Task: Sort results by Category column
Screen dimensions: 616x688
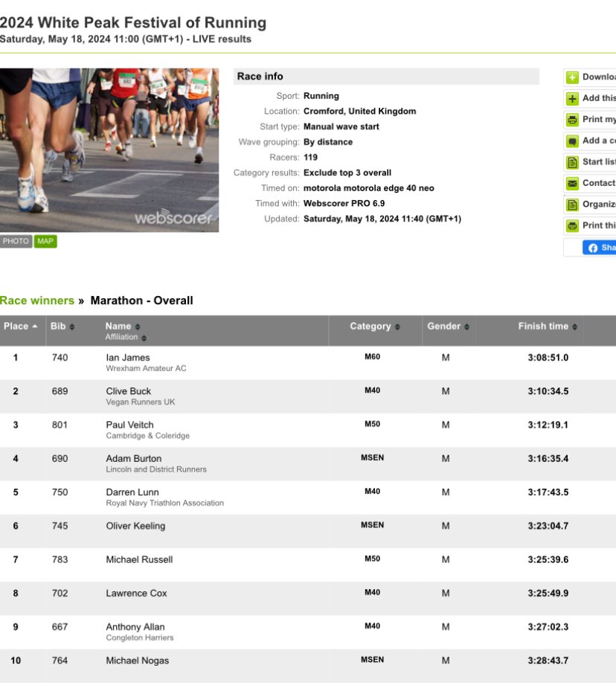Action: [375, 326]
